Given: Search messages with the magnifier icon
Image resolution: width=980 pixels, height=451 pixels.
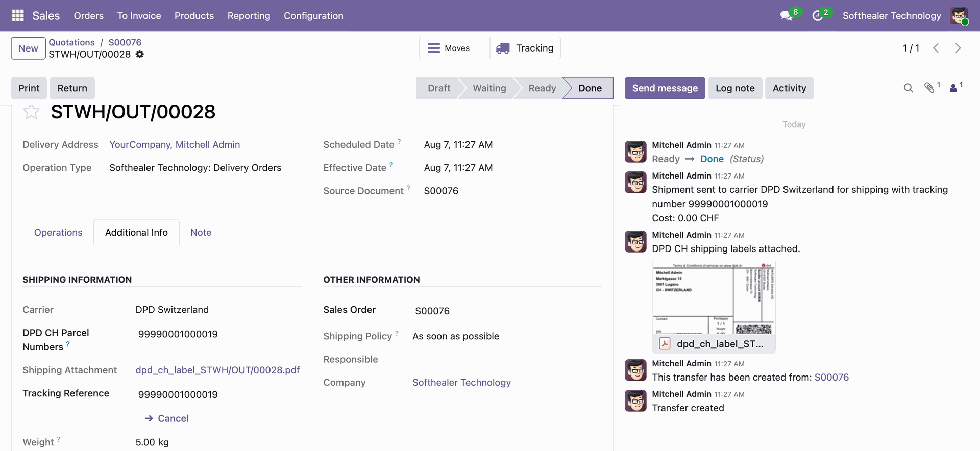Looking at the screenshot, I should coord(908,88).
